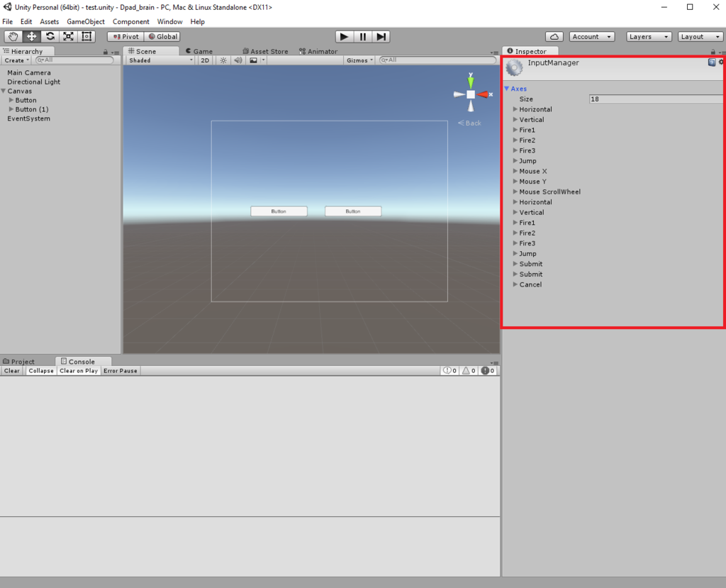
Task: Open the Shaded draw mode dropdown
Action: click(160, 60)
